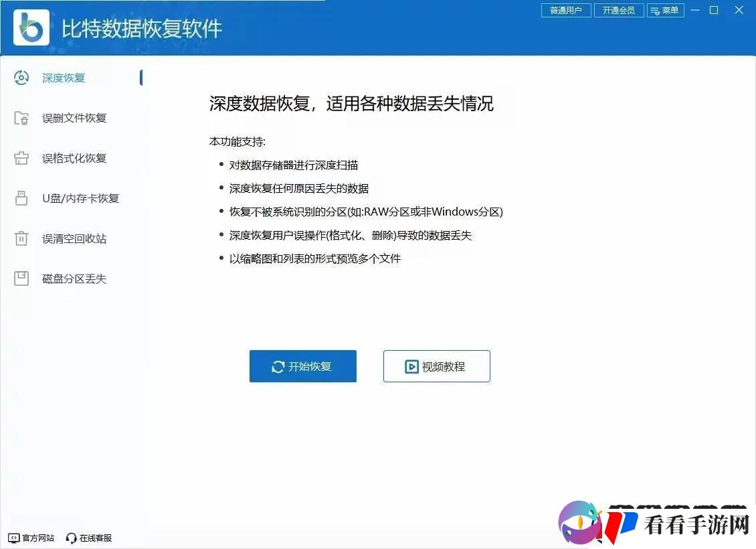Click the 官方网站 monitor icon

point(14,538)
